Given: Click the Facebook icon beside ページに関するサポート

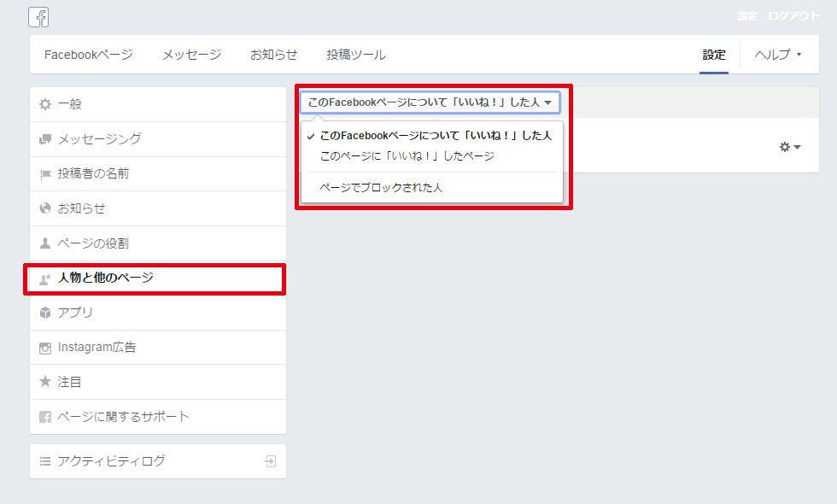Looking at the screenshot, I should pyautogui.click(x=45, y=417).
